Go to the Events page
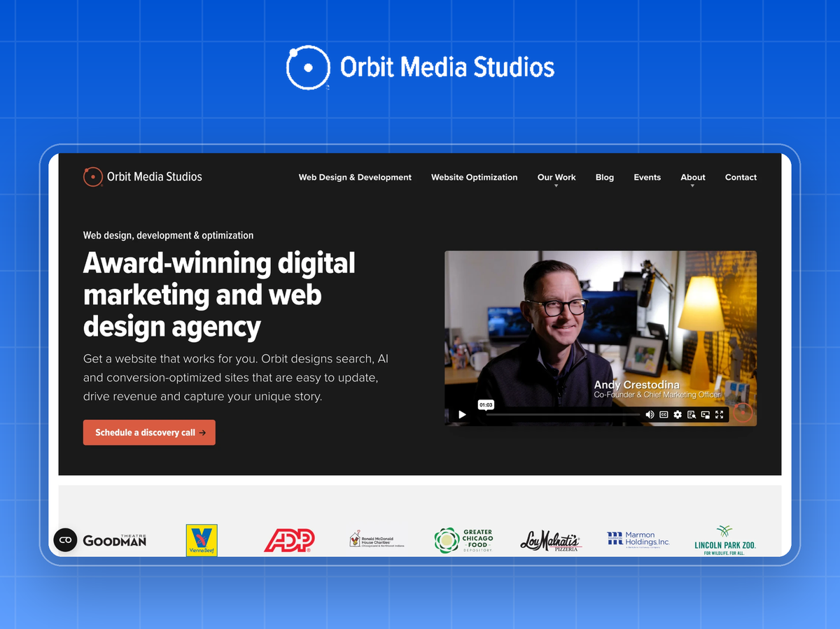 coord(647,177)
